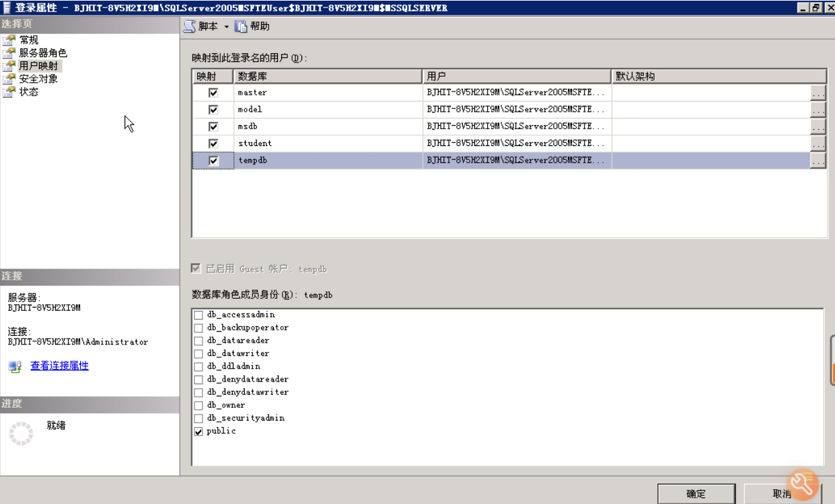Select the tempdb database name cell
The width and height of the screenshot is (835, 504).
(328, 161)
